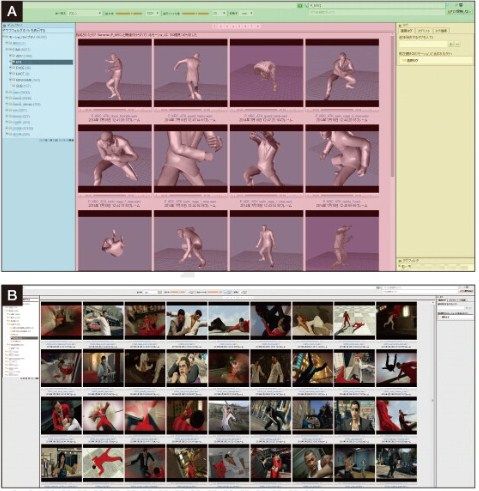Open the thumbnail of the figure seen from behind with outstretched arm
Image resolution: width=479 pixels, height=491 pixels.
[191, 73]
